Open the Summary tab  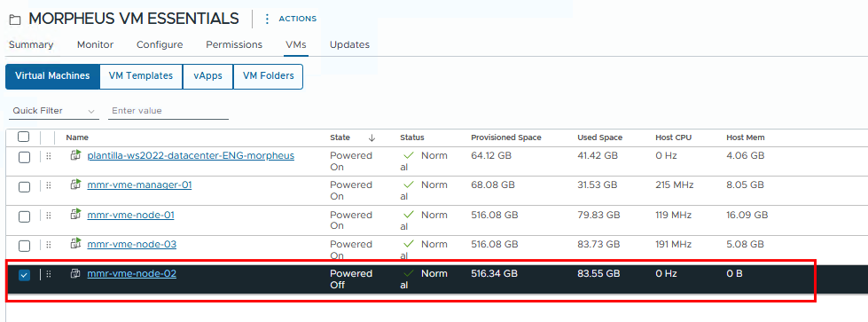pyautogui.click(x=31, y=44)
